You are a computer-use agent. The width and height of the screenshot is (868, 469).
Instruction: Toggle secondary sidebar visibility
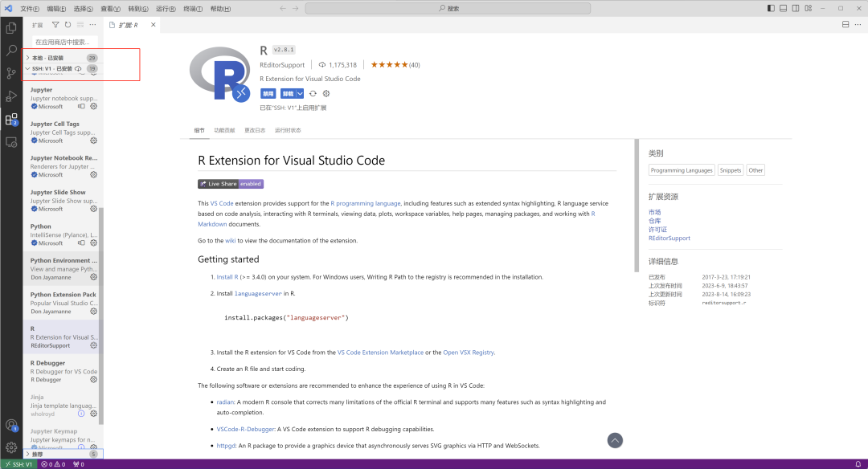point(796,8)
